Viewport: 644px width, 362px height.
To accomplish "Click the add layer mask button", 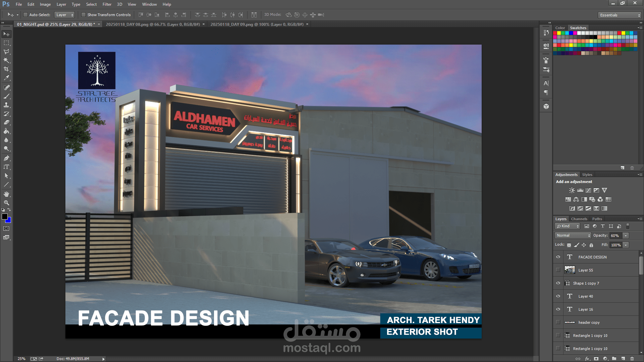I will pyautogui.click(x=596, y=359).
